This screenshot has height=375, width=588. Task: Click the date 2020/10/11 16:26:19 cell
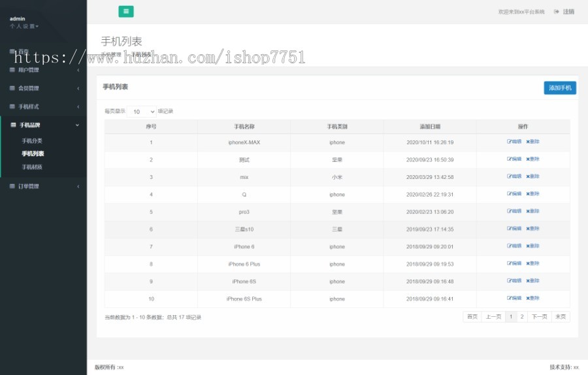coord(430,142)
